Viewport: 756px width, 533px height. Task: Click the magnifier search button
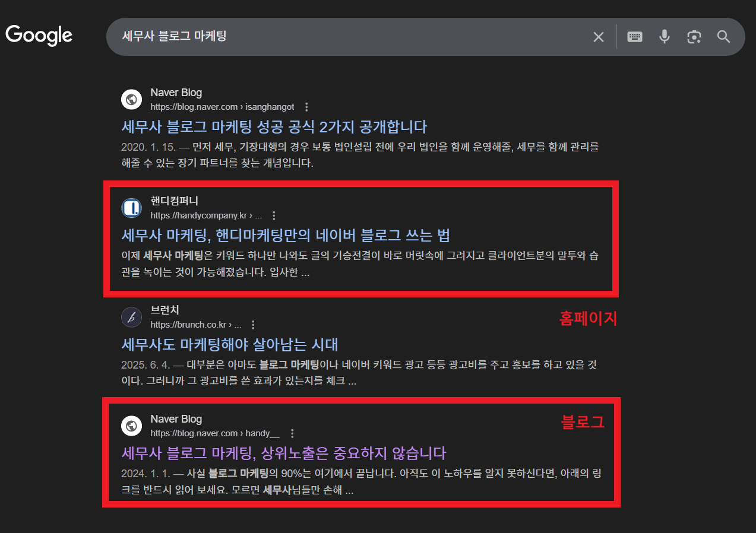tap(723, 37)
